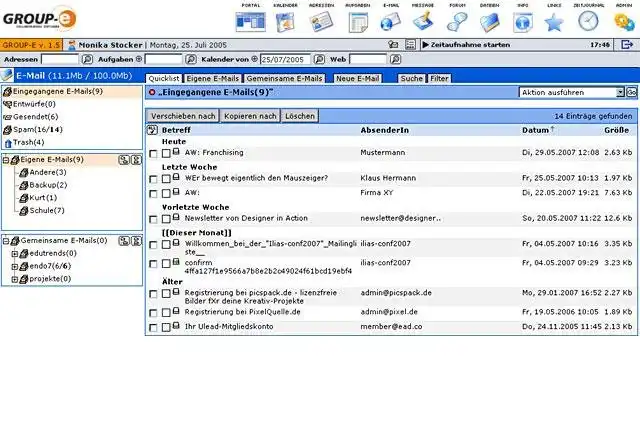Click the Kopieren nach button
Viewport: 640px width, 426px height.
(x=250, y=116)
